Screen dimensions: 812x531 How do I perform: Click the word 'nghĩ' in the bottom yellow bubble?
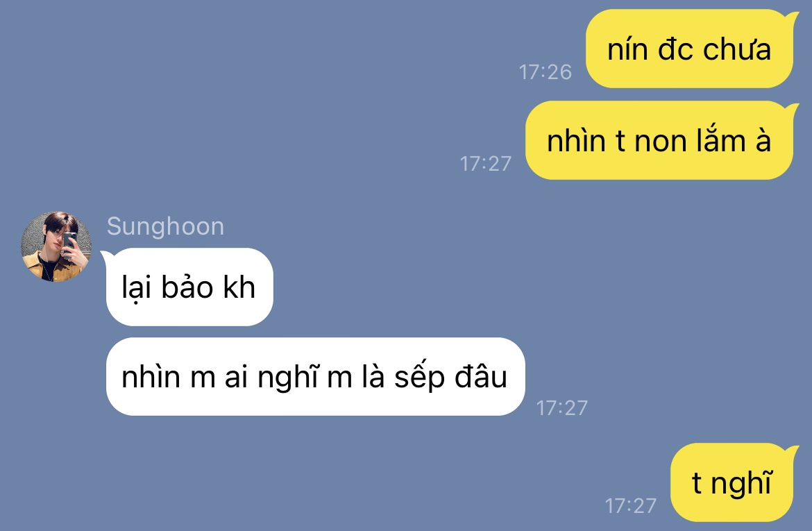[742, 484]
